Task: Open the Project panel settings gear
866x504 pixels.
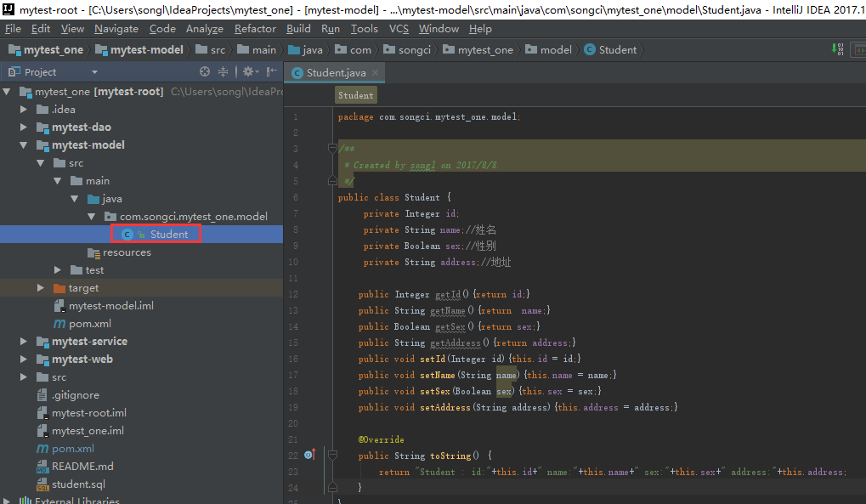Action: point(247,72)
